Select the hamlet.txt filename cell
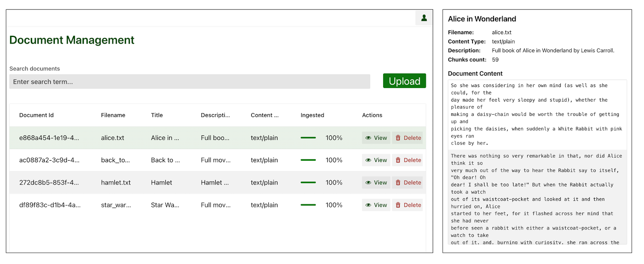This screenshot has width=644, height=264. 116,183
